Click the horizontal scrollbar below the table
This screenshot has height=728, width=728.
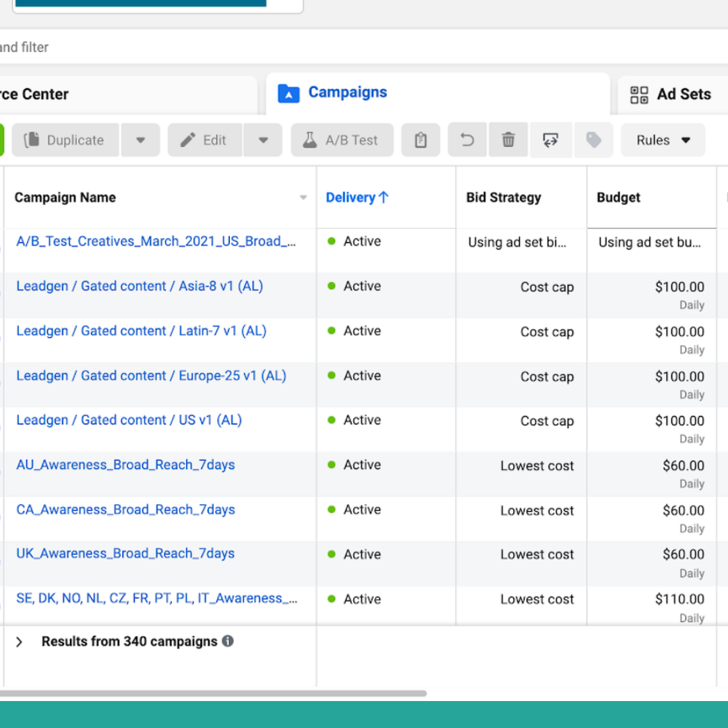pyautogui.click(x=213, y=693)
